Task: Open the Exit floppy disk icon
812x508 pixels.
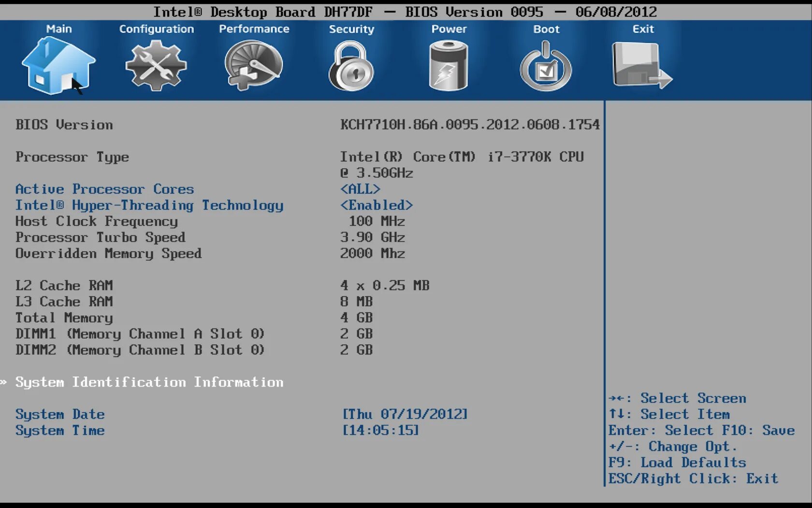Action: (x=642, y=65)
